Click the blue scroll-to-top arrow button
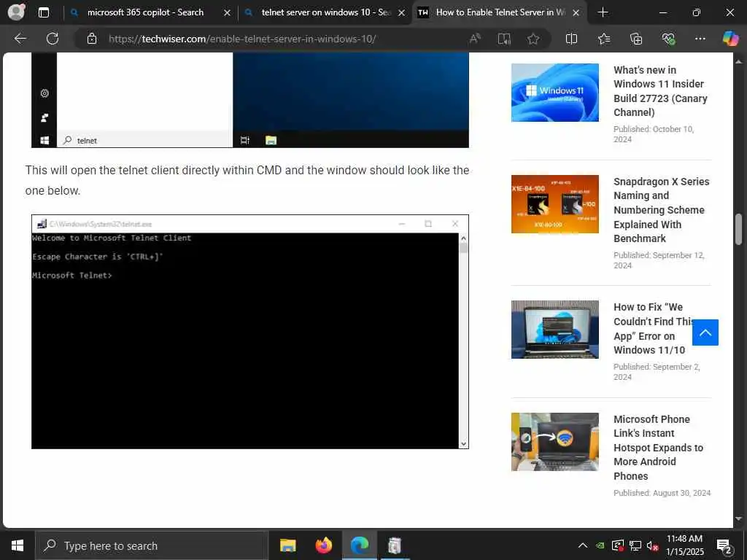Image resolution: width=747 pixels, height=560 pixels. pos(705,332)
